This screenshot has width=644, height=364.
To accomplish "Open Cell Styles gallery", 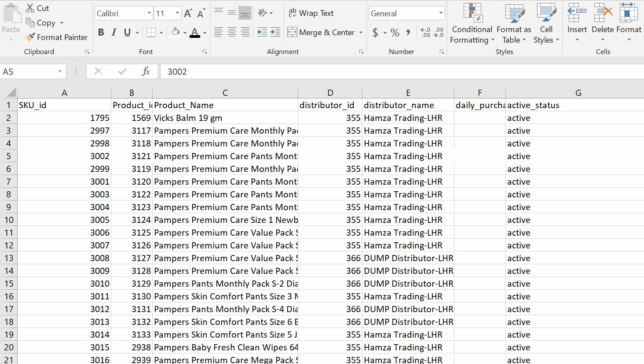I will [x=546, y=24].
